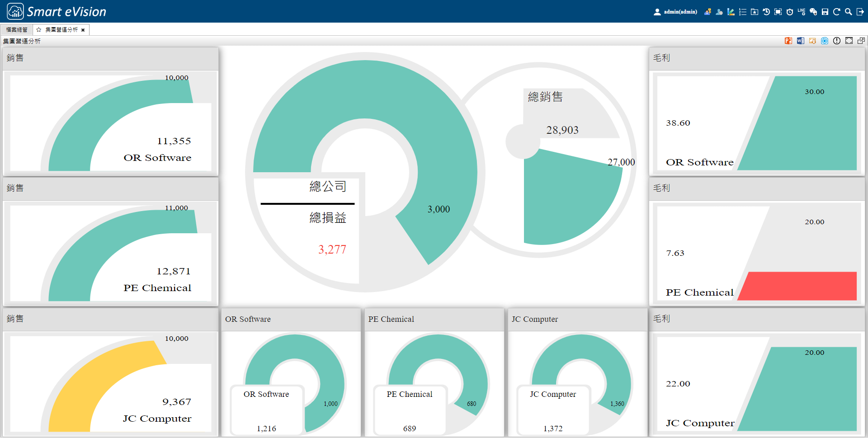The image size is (868, 438).
Task: Click the 總公司 profit donut chart
Action: [x=365, y=172]
